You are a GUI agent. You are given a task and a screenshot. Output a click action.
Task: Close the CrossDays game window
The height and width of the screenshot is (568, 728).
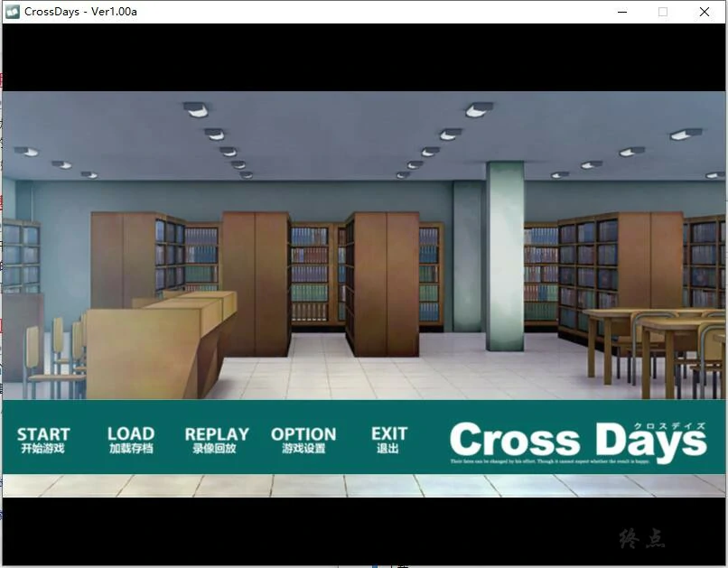(x=704, y=12)
